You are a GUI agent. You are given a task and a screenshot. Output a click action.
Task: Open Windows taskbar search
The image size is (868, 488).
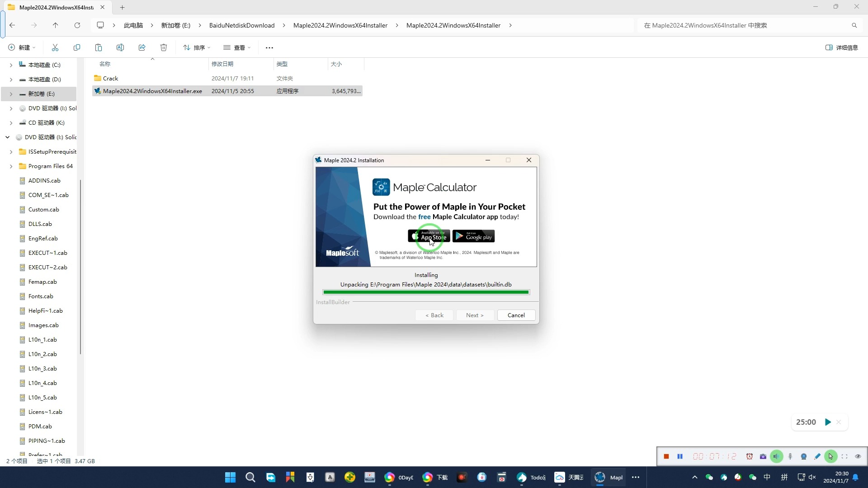250,477
